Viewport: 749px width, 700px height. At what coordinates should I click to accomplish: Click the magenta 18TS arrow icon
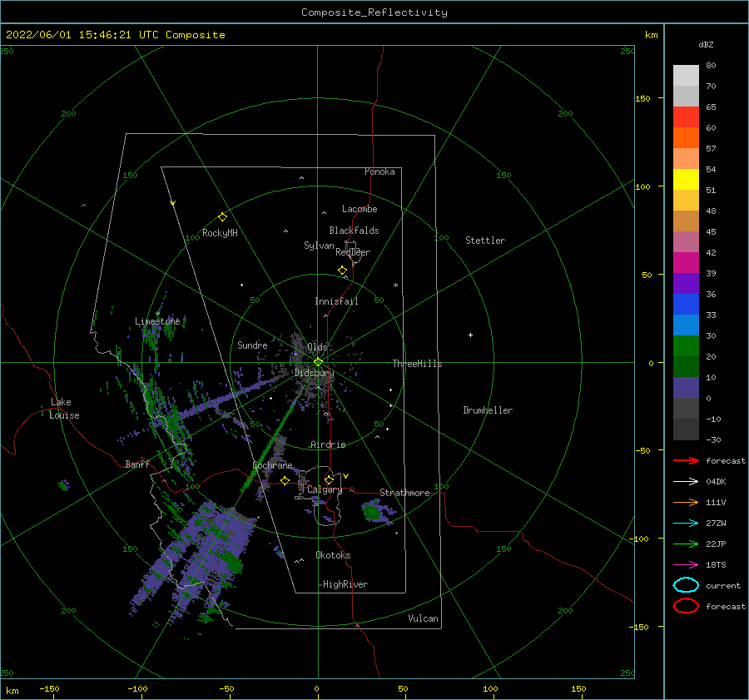tap(686, 564)
